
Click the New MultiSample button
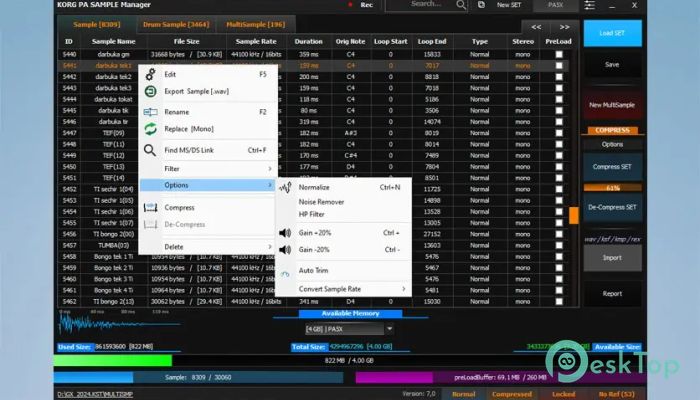coord(612,105)
